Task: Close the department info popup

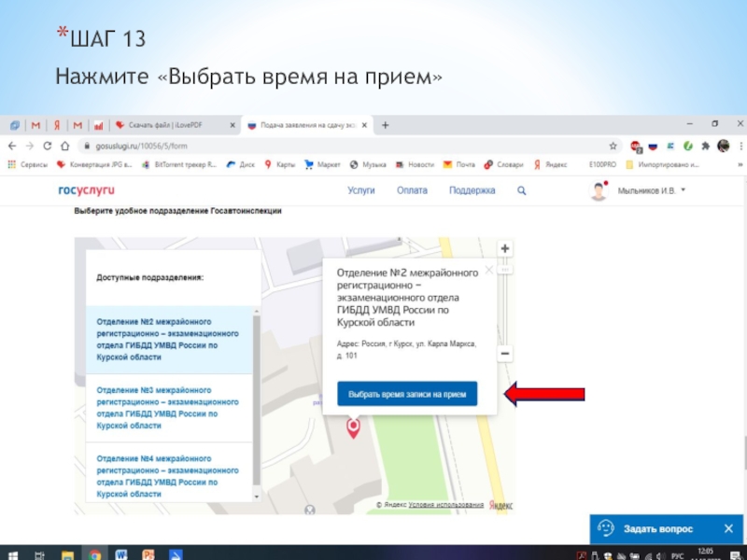Action: point(488,270)
